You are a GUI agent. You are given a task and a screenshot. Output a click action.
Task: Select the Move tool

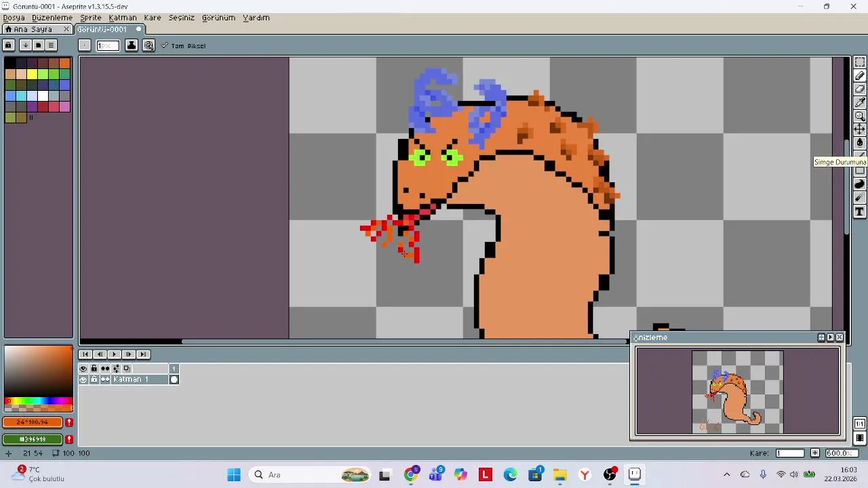click(860, 129)
